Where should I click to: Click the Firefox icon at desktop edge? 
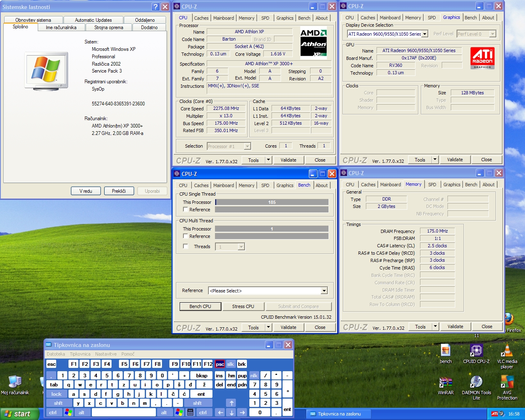[x=510, y=320]
